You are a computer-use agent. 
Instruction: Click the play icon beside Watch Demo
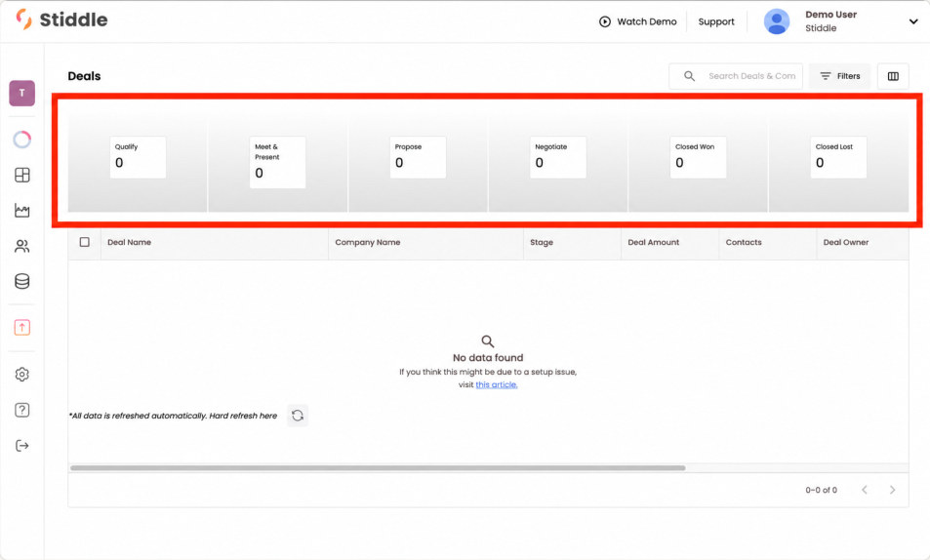(604, 21)
